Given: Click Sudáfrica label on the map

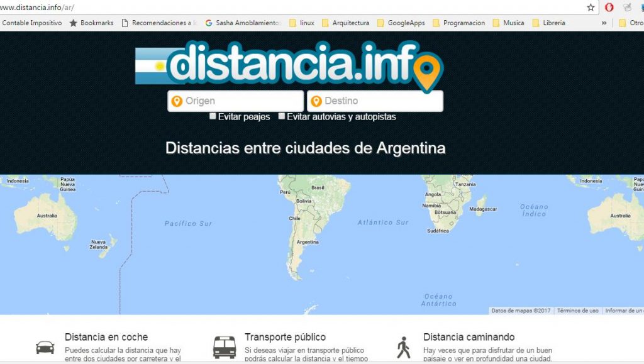Looking at the screenshot, I should [438, 231].
